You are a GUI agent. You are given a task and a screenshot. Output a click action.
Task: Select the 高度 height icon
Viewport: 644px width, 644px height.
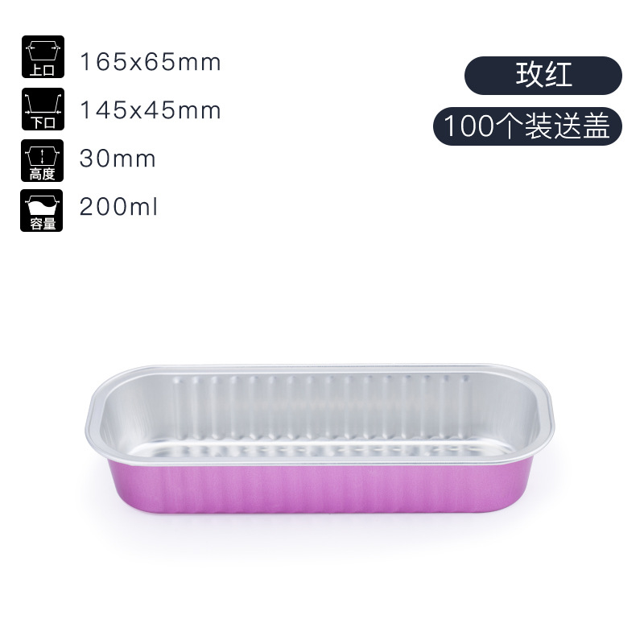click(43, 160)
